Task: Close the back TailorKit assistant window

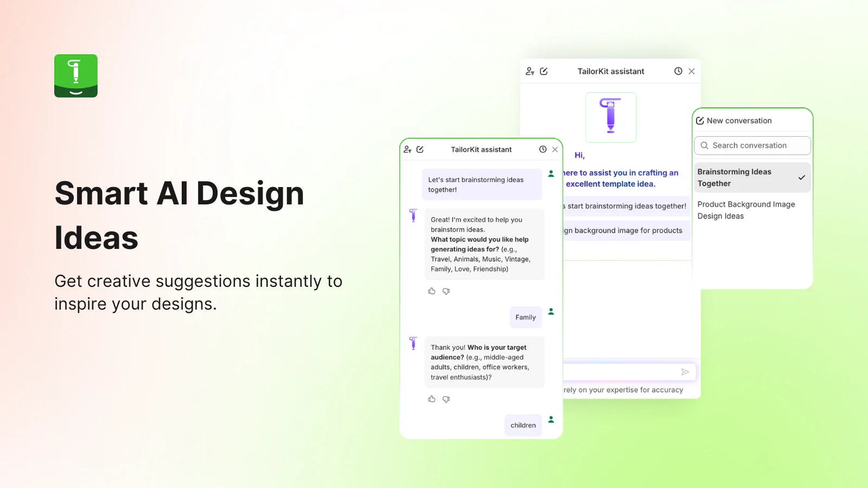Action: (x=692, y=71)
